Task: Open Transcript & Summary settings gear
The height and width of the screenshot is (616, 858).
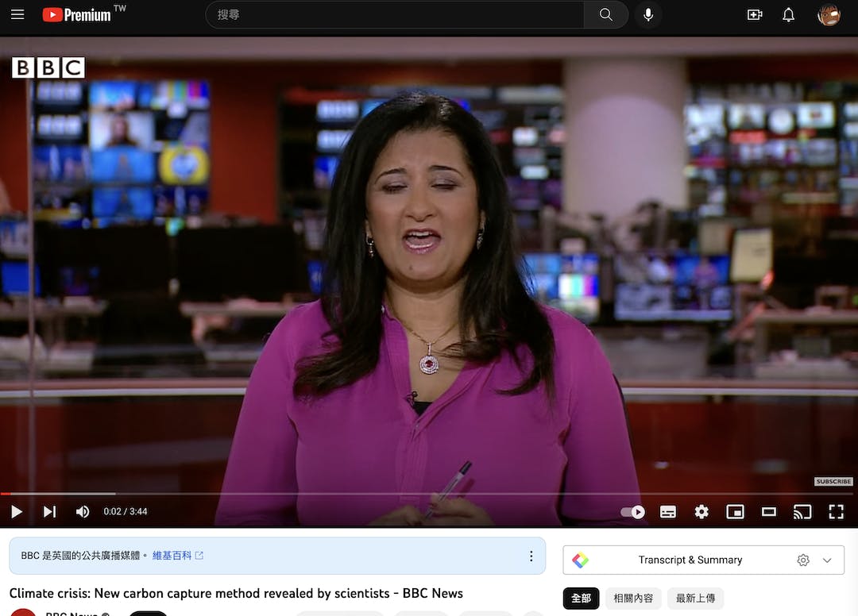Action: pyautogui.click(x=802, y=560)
